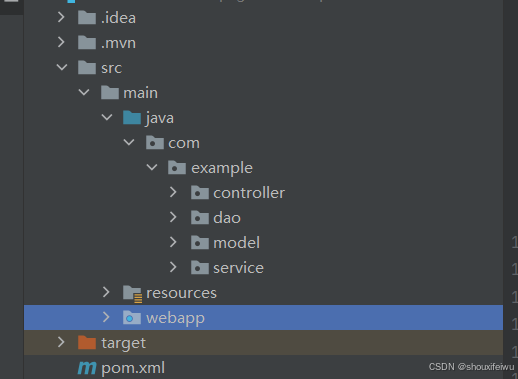The height and width of the screenshot is (379, 518).
Task: Select the webapp label
Action: point(175,319)
